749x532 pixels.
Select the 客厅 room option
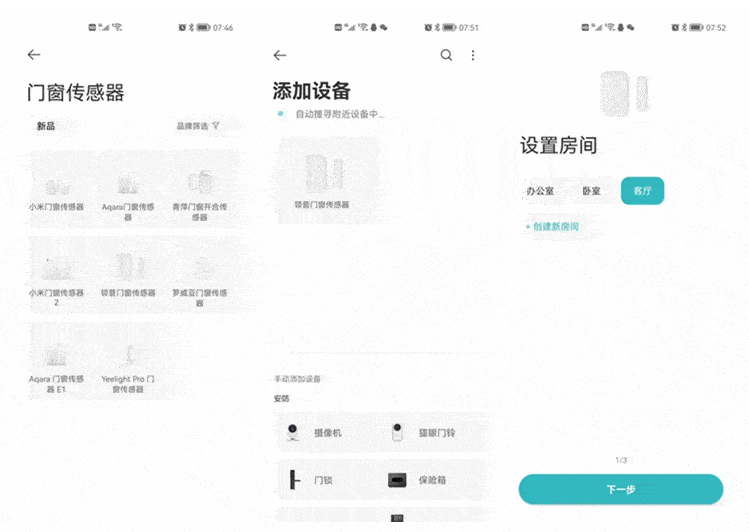click(x=642, y=191)
